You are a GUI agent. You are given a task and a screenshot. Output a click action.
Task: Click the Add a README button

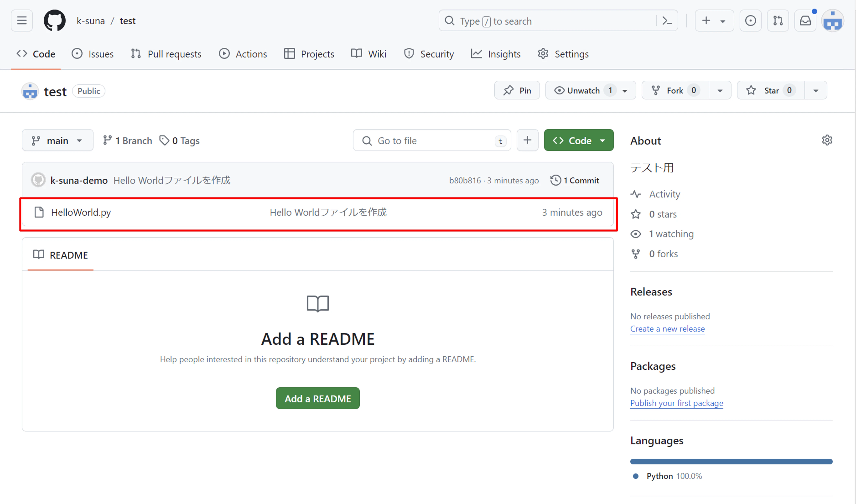click(318, 398)
